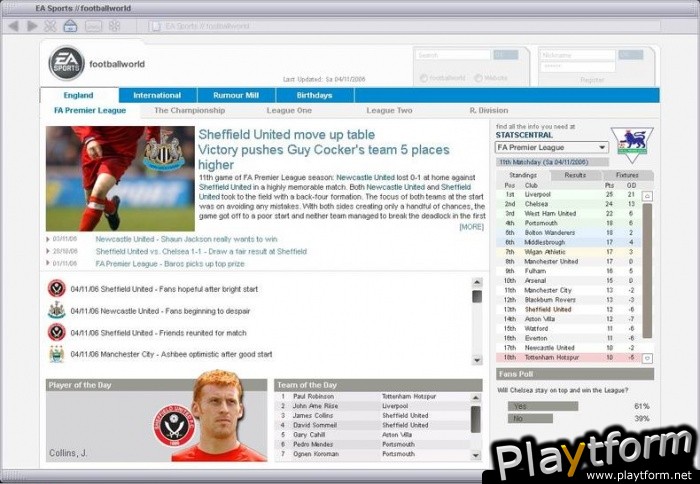Viewport: 700px width, 484px height.
Task: Select the Website search radio button
Action: [478, 78]
